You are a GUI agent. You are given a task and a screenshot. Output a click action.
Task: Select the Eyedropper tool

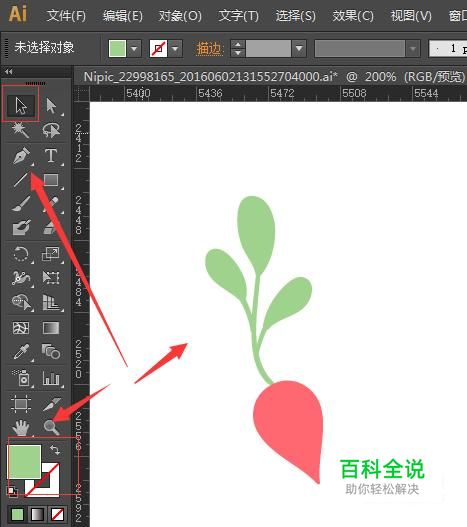point(21,352)
